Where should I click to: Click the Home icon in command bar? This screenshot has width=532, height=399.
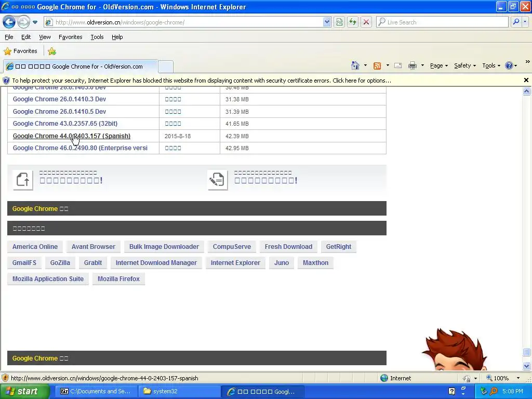[355, 65]
